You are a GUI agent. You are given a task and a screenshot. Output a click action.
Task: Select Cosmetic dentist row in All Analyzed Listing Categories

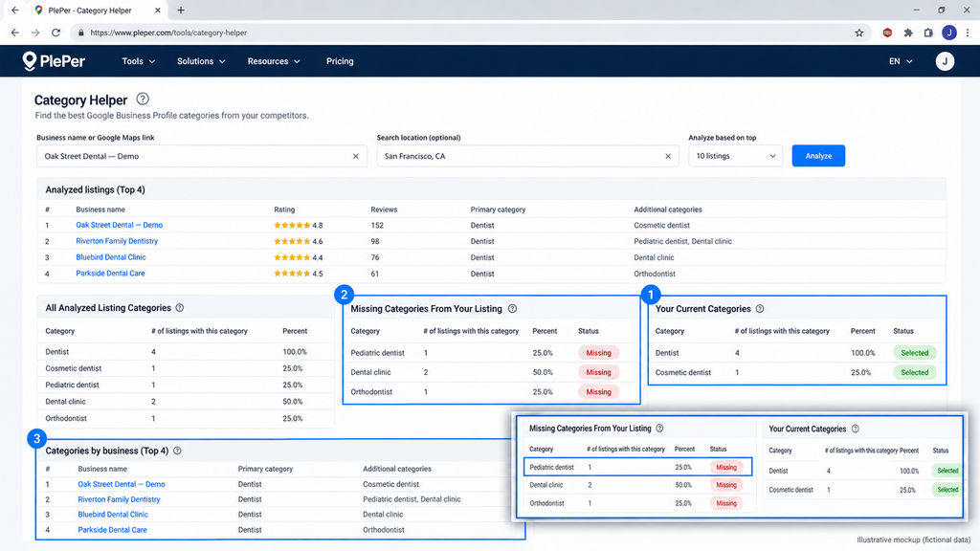[x=186, y=368]
